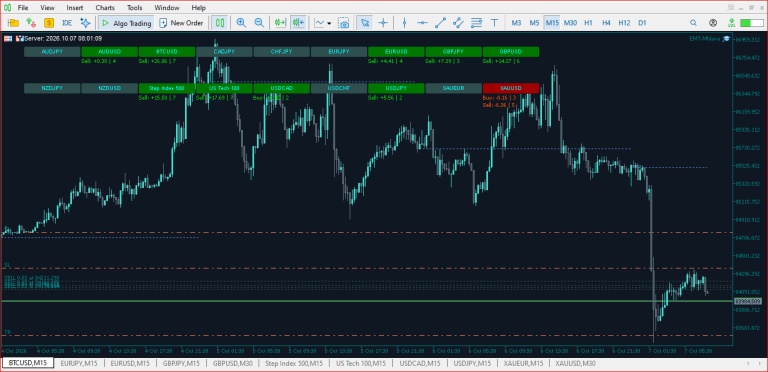This screenshot has height=372, width=768.
Task: Draw an equidistant channel
Action: tap(458, 23)
